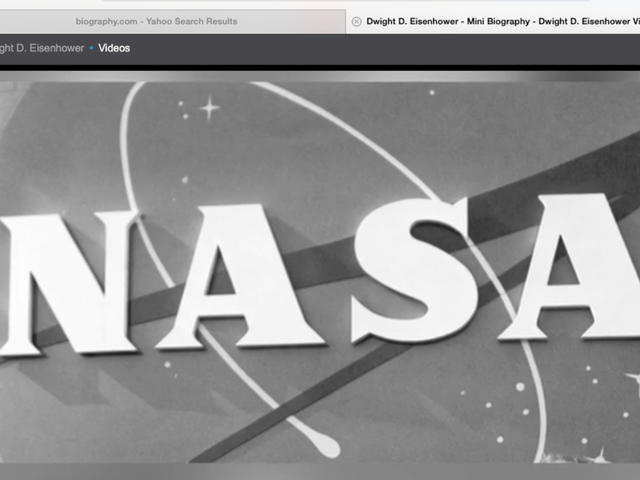Click the Videos breadcrumb label
Image resolution: width=640 pixels, height=480 pixels.
[x=114, y=48]
